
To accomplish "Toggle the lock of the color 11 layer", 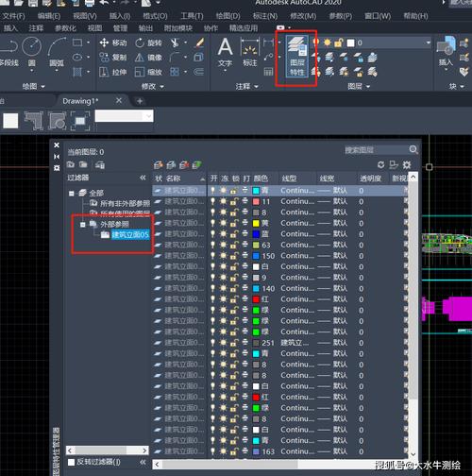I will pyautogui.click(x=233, y=201).
